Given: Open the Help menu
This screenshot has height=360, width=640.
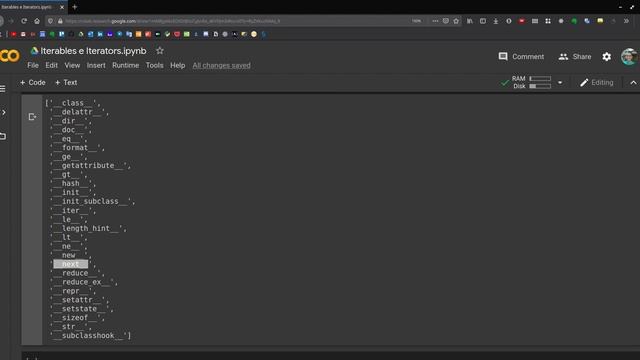Looking at the screenshot, I should tap(178, 65).
